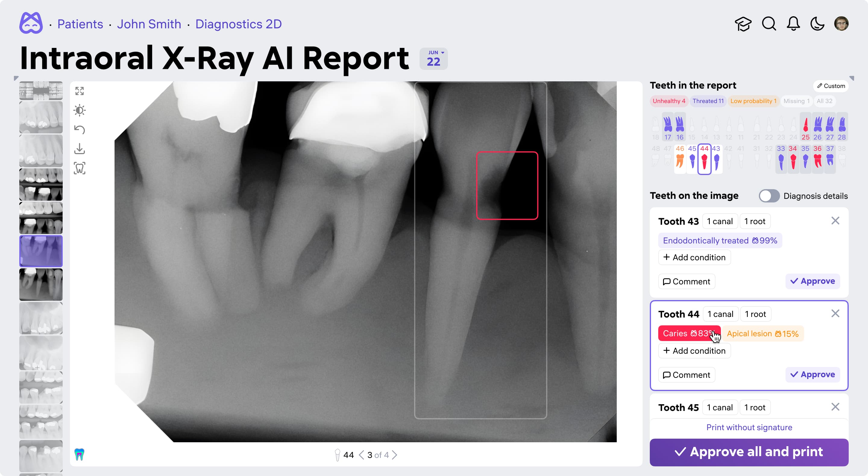Open the graduation cap learning icon
This screenshot has width=868, height=476.
pyautogui.click(x=743, y=24)
